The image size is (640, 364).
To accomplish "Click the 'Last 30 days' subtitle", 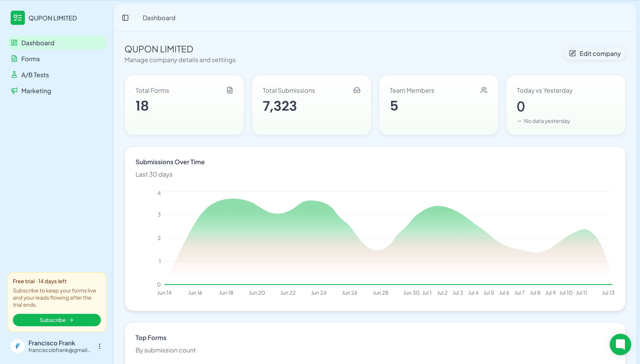I will pyautogui.click(x=154, y=174).
